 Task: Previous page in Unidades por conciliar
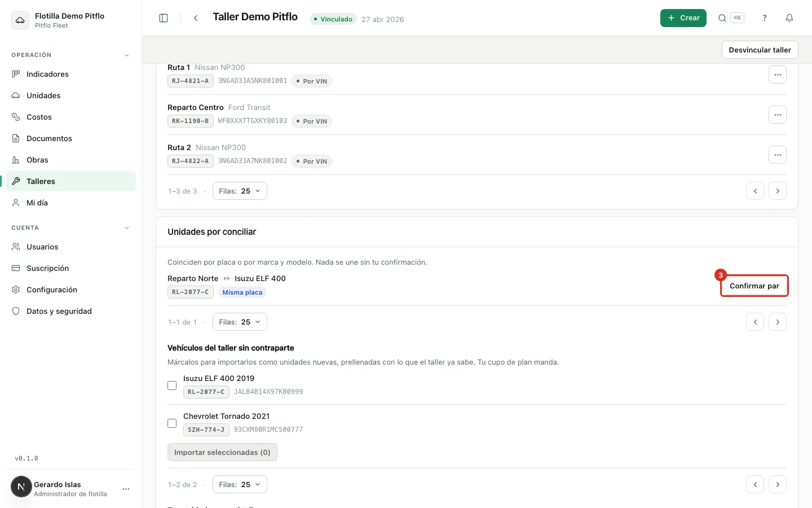pos(755,322)
